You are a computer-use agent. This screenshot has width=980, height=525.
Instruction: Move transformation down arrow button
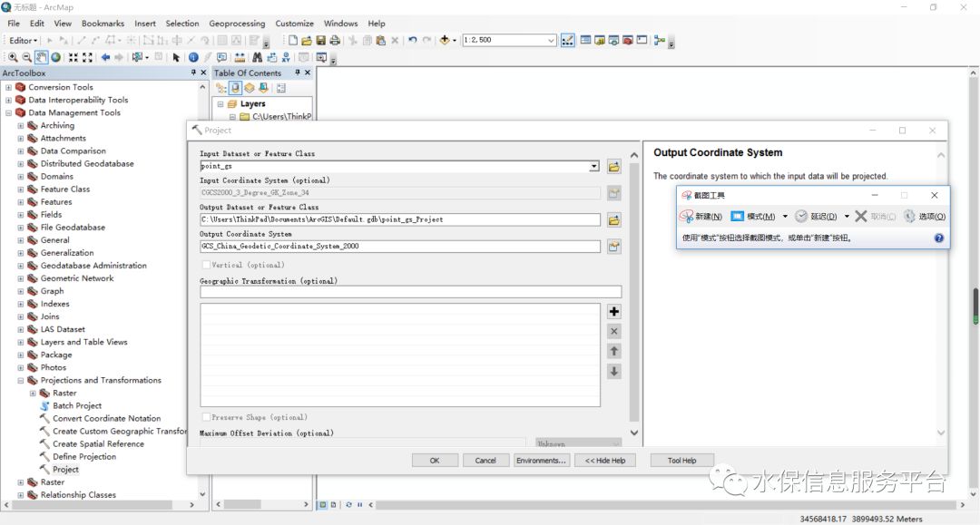[x=613, y=372]
